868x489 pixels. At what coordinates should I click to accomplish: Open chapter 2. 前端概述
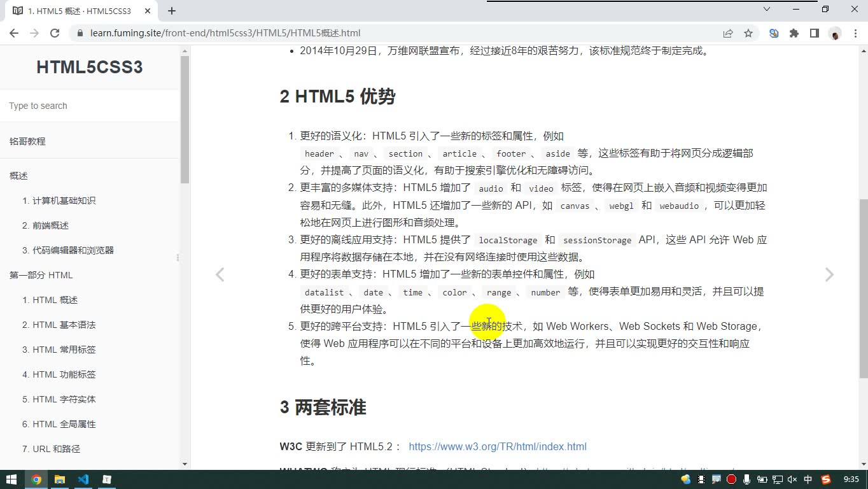pos(45,225)
